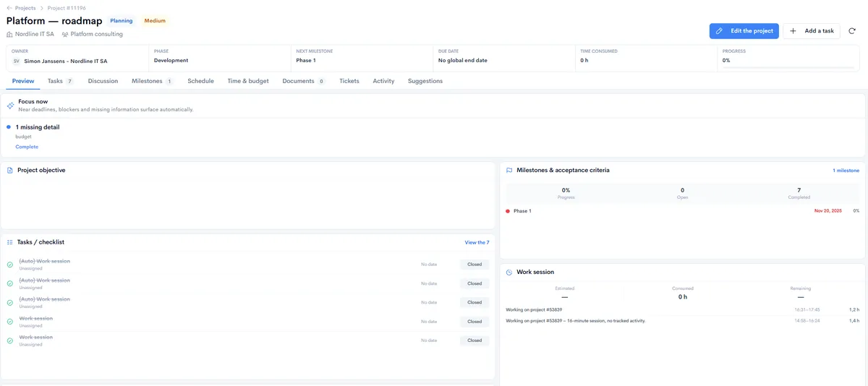Click the View the 7 link
Image resolution: width=868 pixels, height=386 pixels.
coord(477,242)
